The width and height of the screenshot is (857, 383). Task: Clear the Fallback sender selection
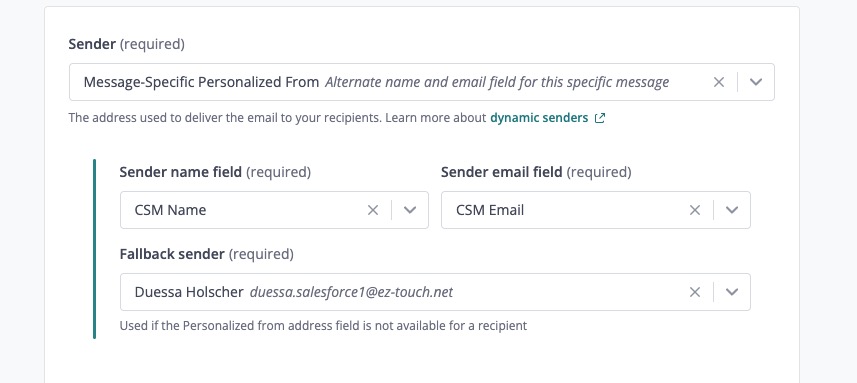pos(695,292)
